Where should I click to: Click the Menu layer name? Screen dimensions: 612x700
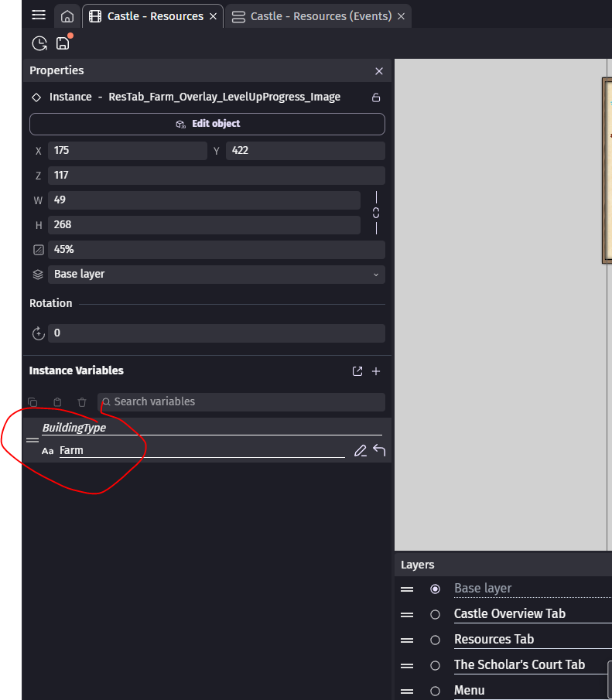469,690
